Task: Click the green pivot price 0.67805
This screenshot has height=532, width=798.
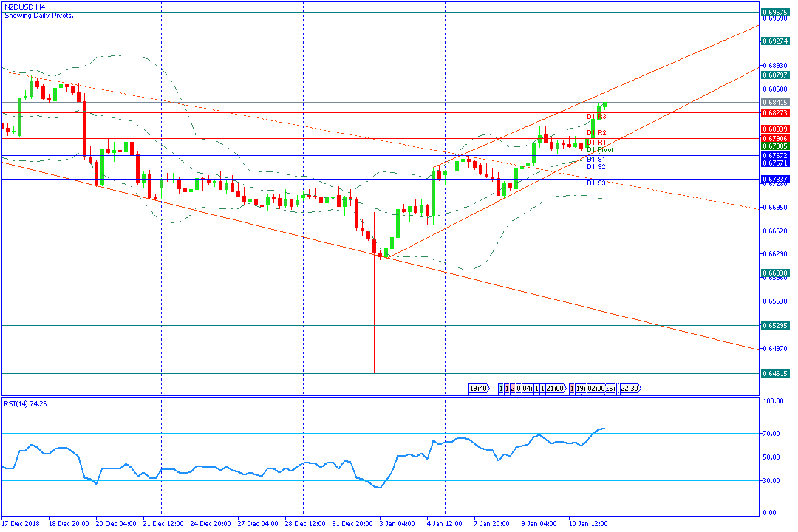Action: [775, 146]
